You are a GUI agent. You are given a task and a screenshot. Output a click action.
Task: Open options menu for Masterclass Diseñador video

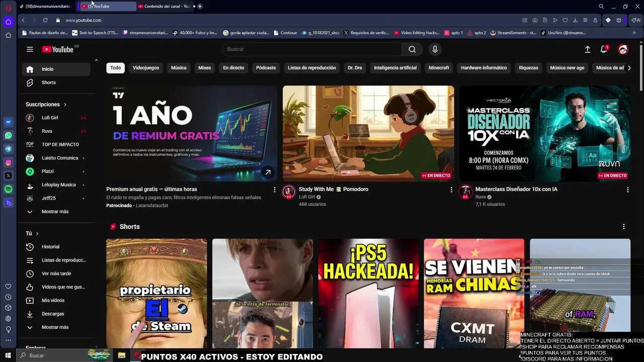(x=627, y=190)
